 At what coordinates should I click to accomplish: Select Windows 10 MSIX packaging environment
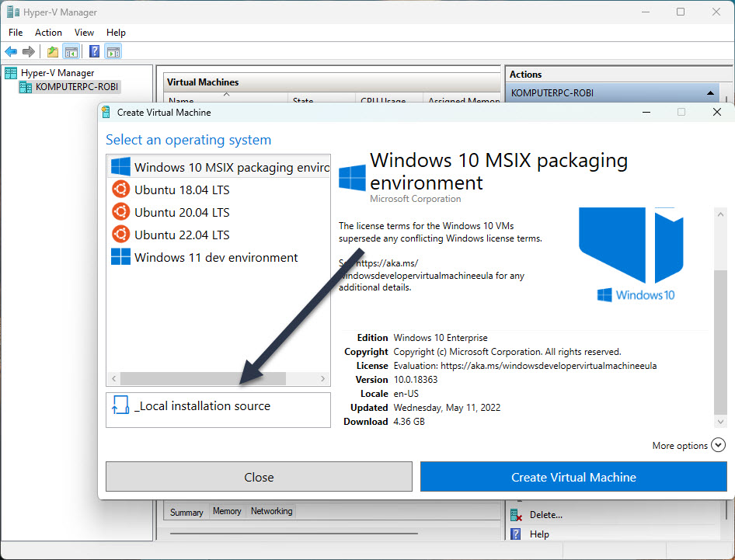pos(218,166)
